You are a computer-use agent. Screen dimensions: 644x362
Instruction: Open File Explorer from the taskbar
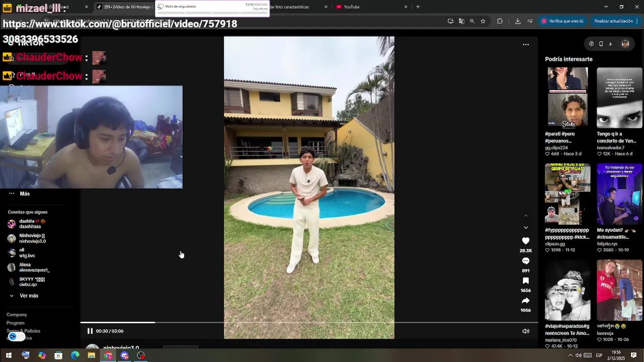[92, 355]
